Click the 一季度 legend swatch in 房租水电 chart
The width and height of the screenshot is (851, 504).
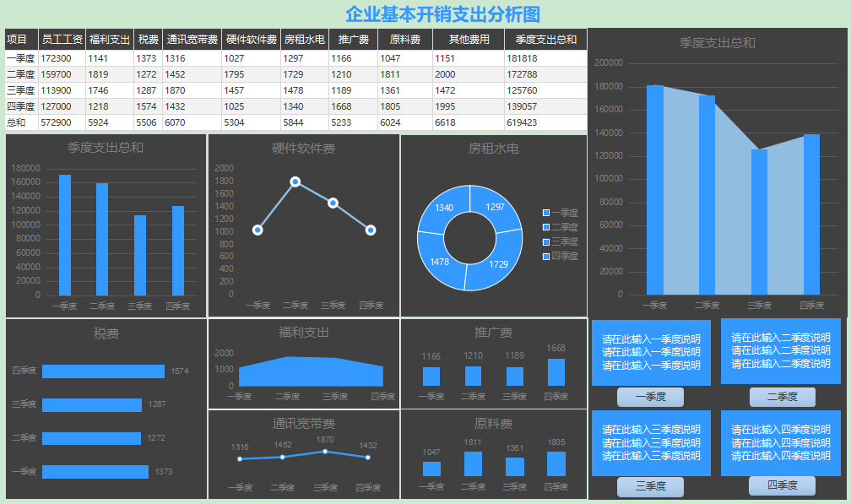(x=546, y=214)
